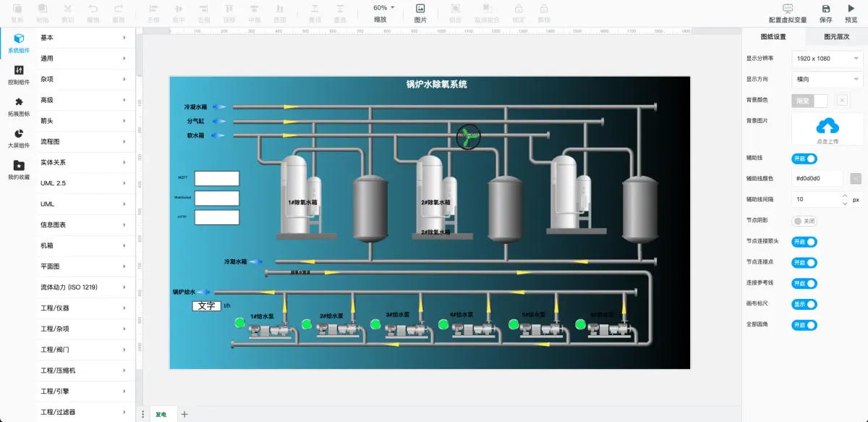Select 系统组件 system components sidebar icon
Image resolution: width=868 pixels, height=422 pixels.
click(x=19, y=43)
